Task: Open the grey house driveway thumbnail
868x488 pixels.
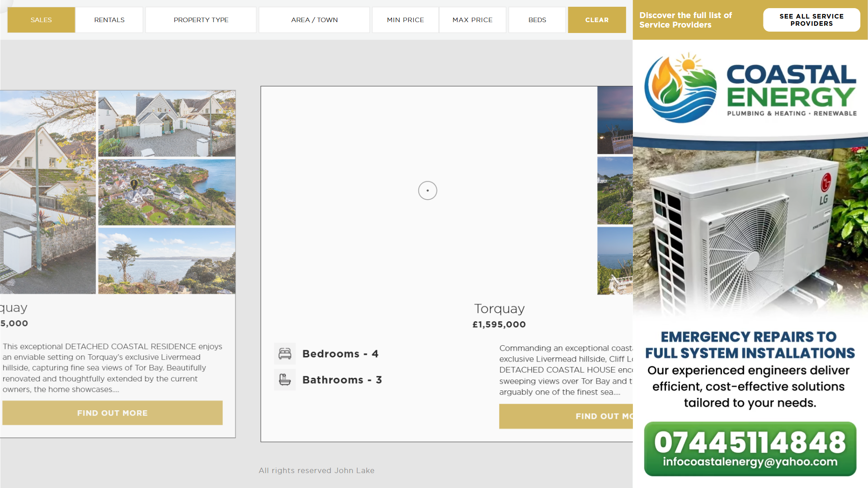Action: 167,123
